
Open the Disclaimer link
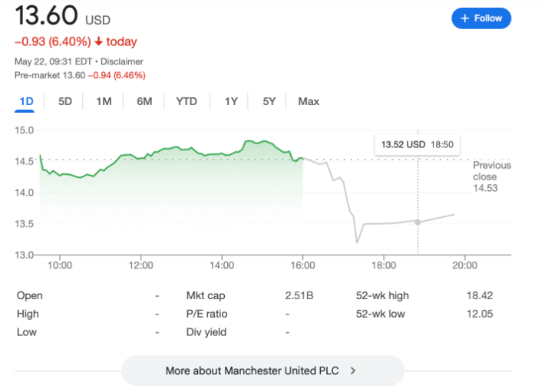[122, 61]
